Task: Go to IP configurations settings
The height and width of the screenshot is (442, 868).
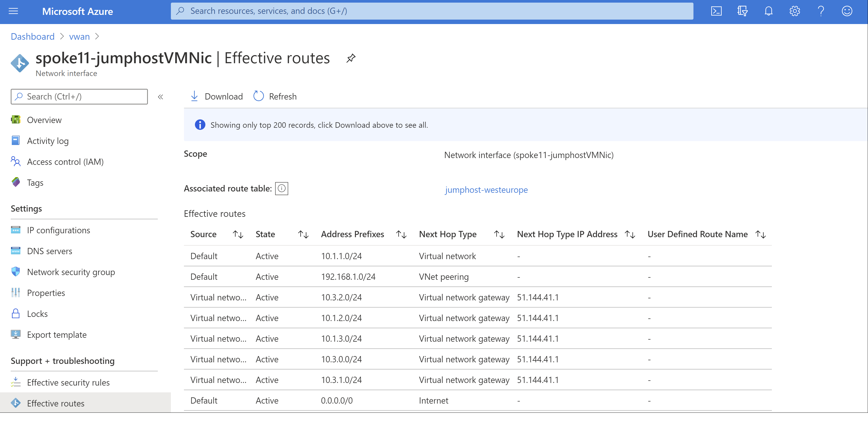Action: [59, 230]
